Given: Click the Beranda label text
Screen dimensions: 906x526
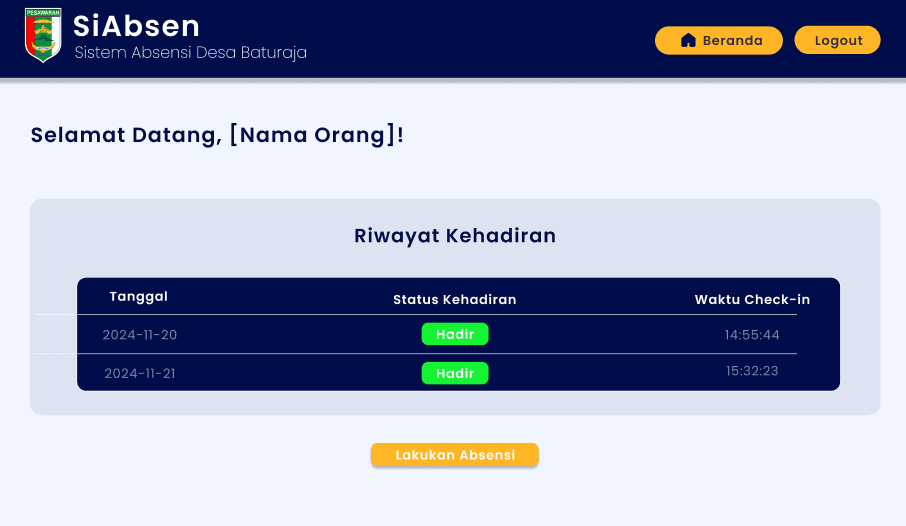Looking at the screenshot, I should pos(733,40).
